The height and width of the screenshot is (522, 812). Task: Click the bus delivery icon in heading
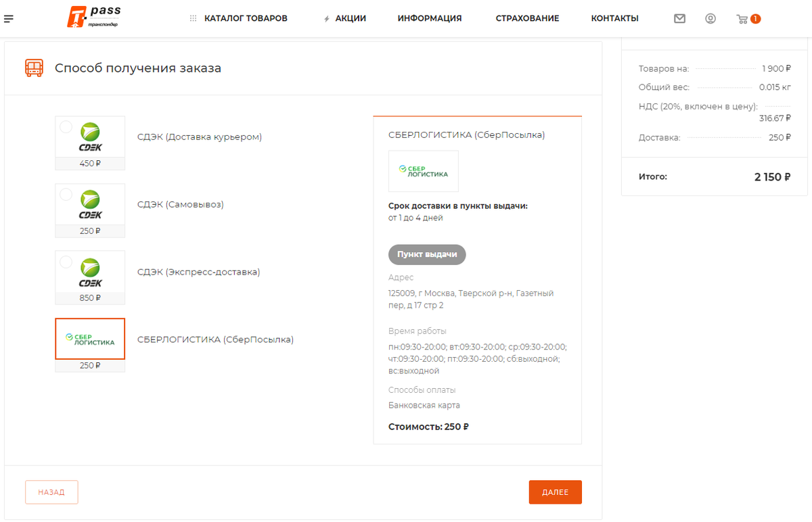tap(34, 68)
